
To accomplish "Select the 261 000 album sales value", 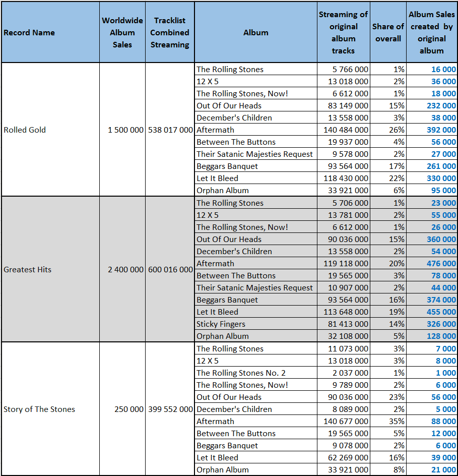I will pos(441,166).
